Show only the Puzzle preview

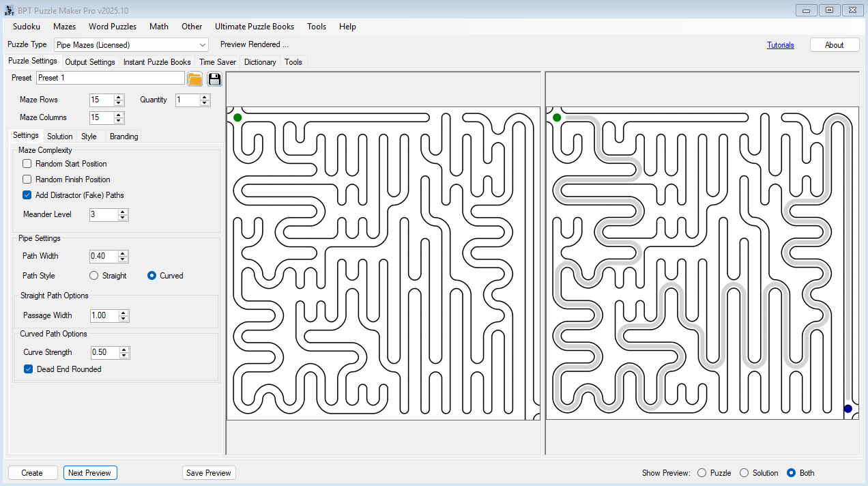point(701,472)
